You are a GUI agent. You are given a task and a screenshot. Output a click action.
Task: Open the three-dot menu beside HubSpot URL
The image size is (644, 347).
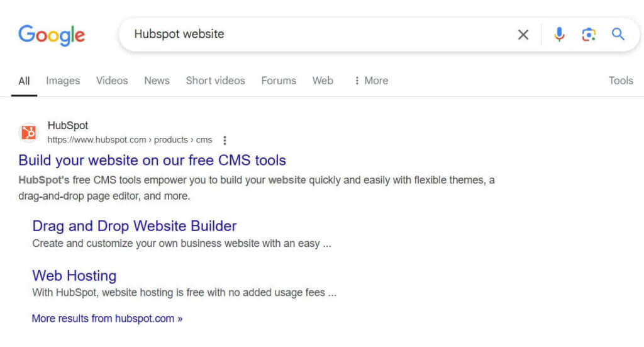(225, 140)
